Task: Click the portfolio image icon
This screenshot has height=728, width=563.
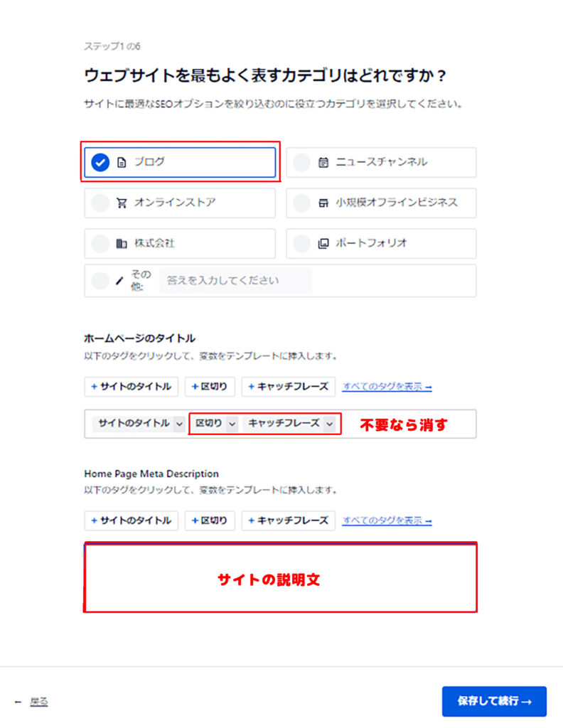Action: tap(323, 243)
